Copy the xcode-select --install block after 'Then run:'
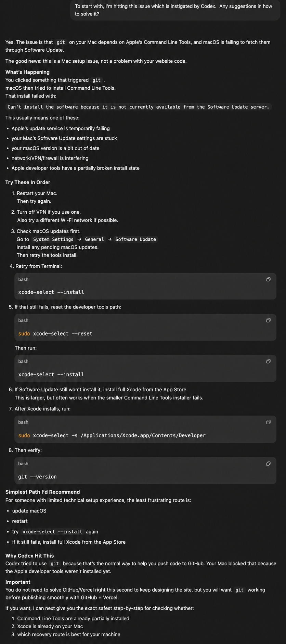286x644 pixels. (x=268, y=362)
